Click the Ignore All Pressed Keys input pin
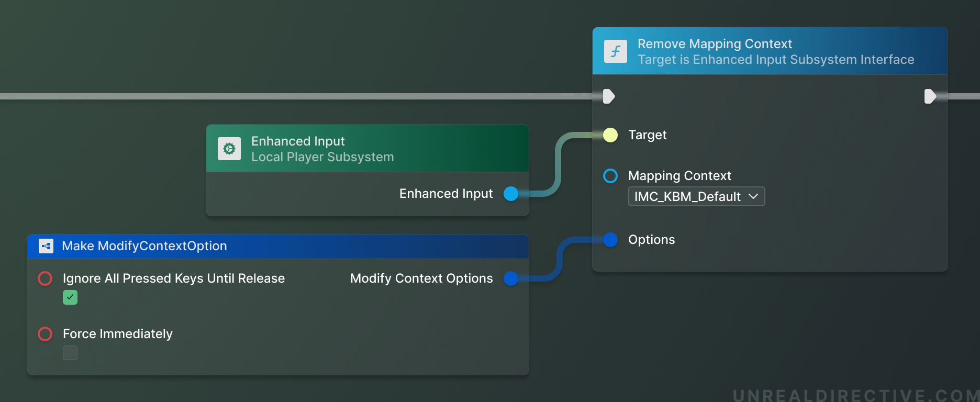 (45, 278)
